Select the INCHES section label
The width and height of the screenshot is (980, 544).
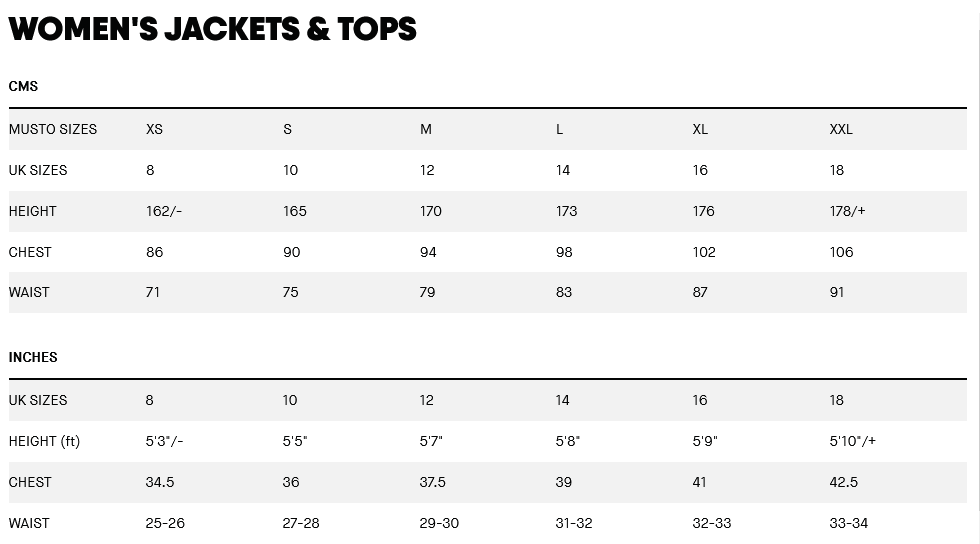click(x=33, y=357)
